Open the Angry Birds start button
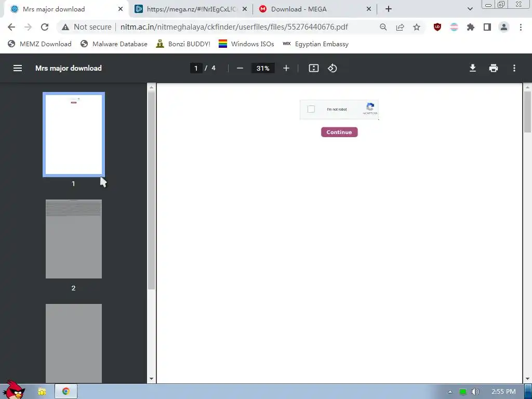The image size is (532, 399). pyautogui.click(x=14, y=390)
